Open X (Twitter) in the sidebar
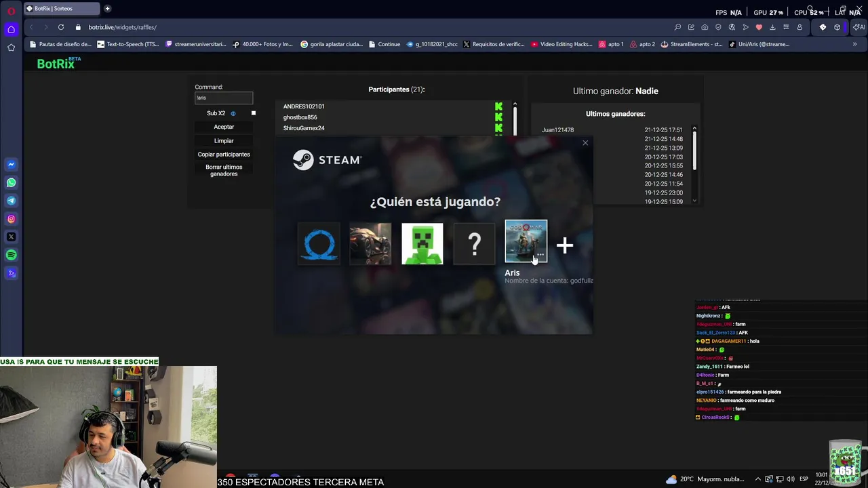This screenshot has width=868, height=488. pyautogui.click(x=11, y=237)
